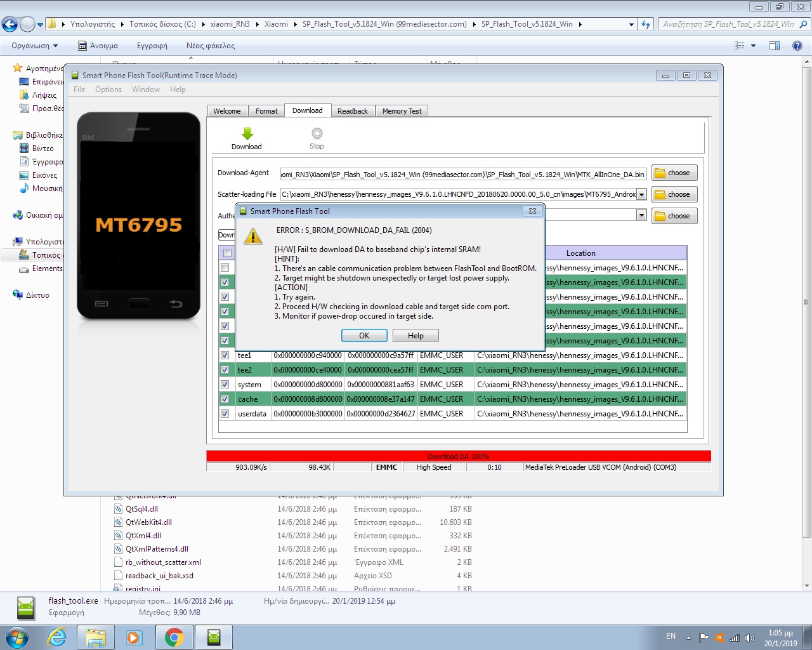
Task: Click Help button in error dialog
Action: pyautogui.click(x=416, y=336)
